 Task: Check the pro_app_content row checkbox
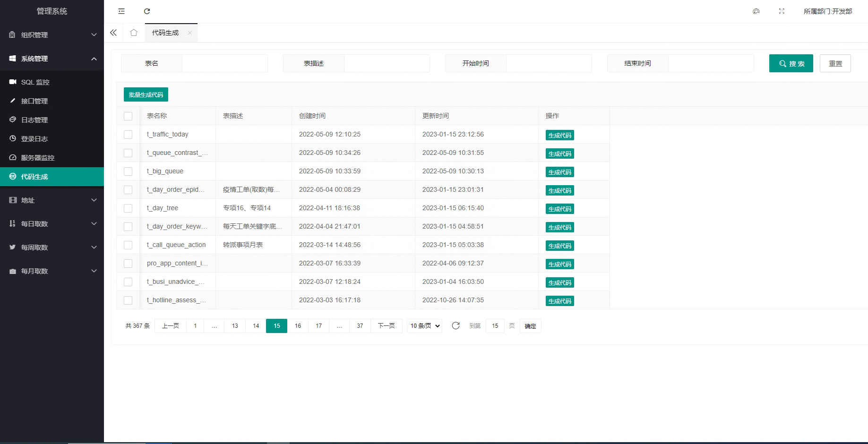(128, 263)
